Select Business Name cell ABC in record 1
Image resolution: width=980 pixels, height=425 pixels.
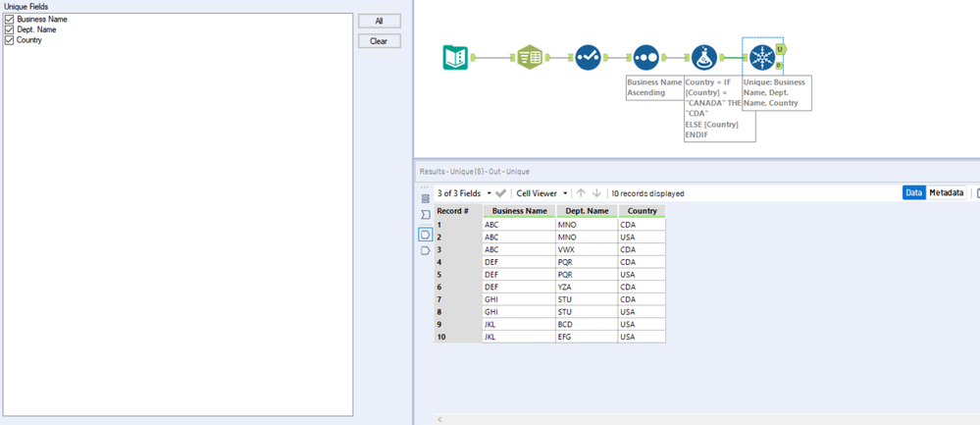pyautogui.click(x=519, y=224)
